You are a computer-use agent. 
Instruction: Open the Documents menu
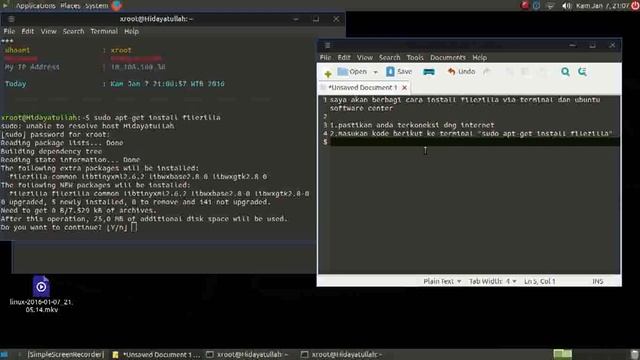[x=448, y=58]
